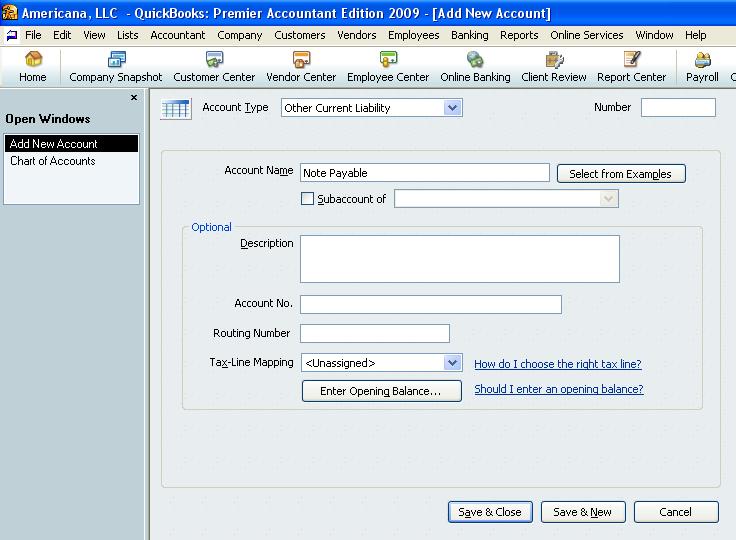Screen dimensions: 736x540
Task: Select Add New Account in Open Windows
Action: (71, 143)
